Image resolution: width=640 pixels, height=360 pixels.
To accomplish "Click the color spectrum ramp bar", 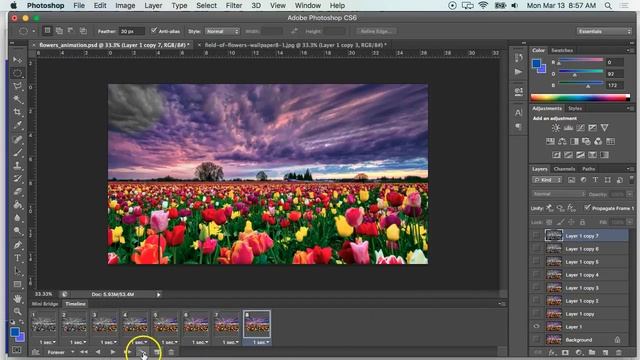I will [580, 97].
